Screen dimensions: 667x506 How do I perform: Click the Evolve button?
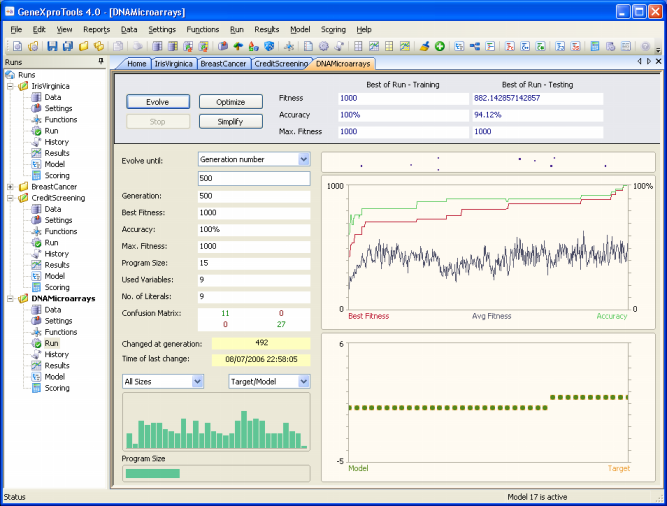pos(158,102)
